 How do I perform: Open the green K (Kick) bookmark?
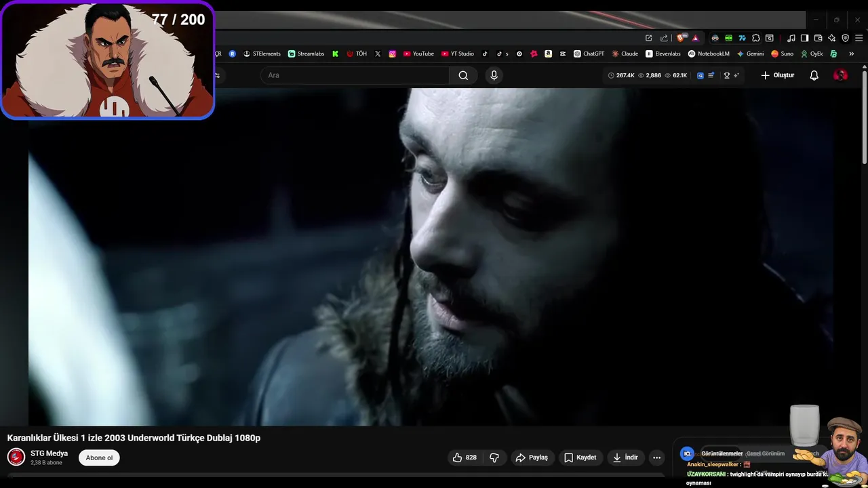pyautogui.click(x=335, y=54)
